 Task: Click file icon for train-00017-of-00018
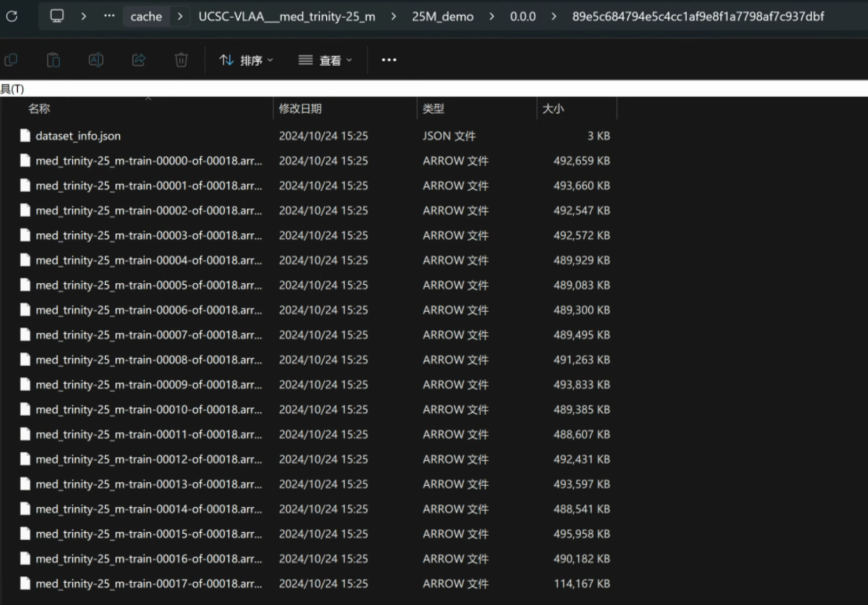pyautogui.click(x=25, y=584)
